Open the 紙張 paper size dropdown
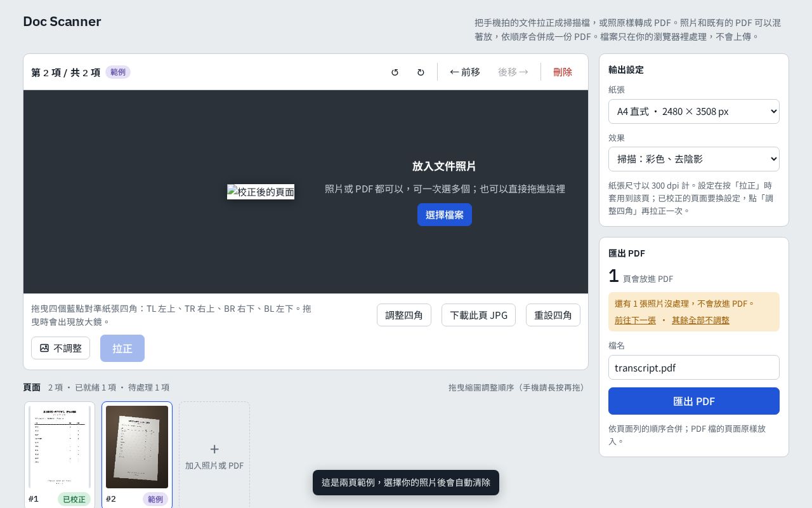This screenshot has width=812, height=508. click(x=694, y=111)
